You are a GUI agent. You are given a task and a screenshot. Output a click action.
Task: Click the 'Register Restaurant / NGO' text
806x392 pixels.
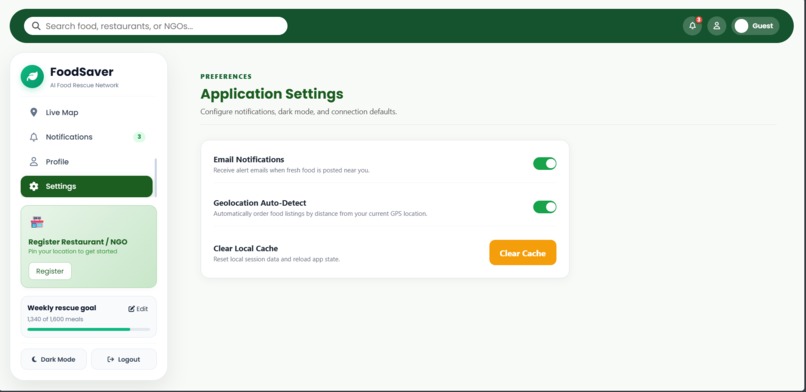coord(78,242)
